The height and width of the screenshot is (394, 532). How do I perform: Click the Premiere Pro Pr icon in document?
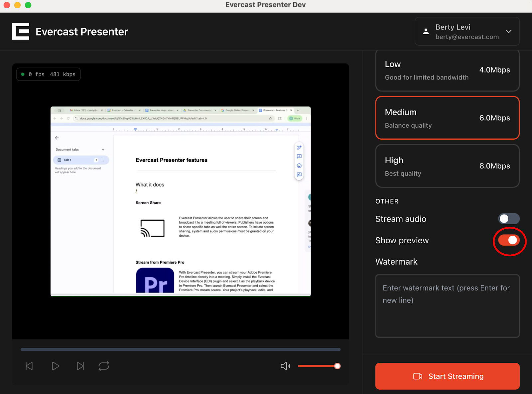tap(155, 280)
